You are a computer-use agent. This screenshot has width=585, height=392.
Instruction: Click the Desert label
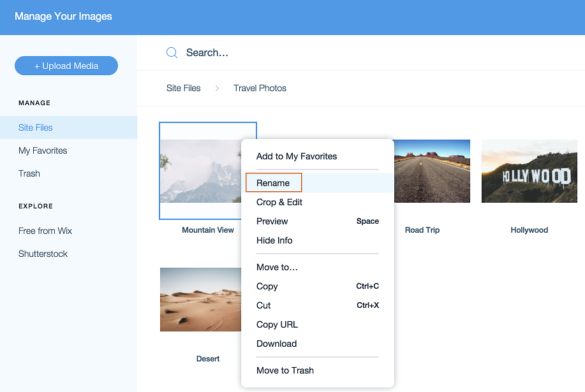[x=208, y=358]
